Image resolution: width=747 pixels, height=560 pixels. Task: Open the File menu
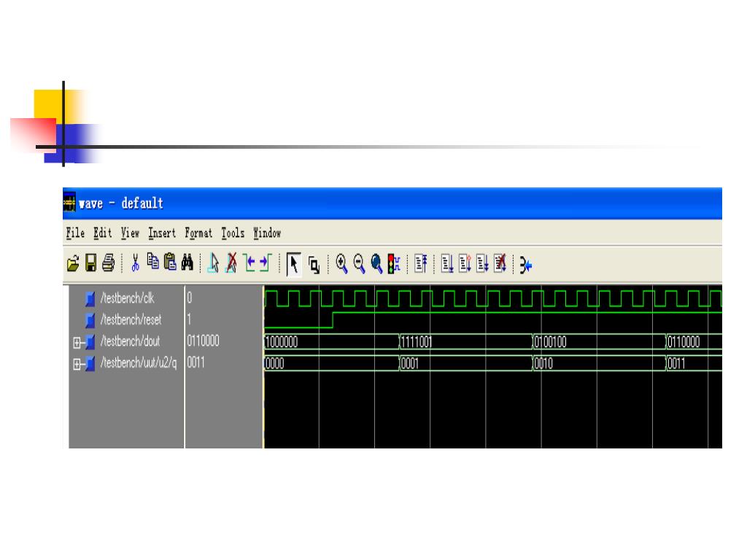tap(75, 233)
